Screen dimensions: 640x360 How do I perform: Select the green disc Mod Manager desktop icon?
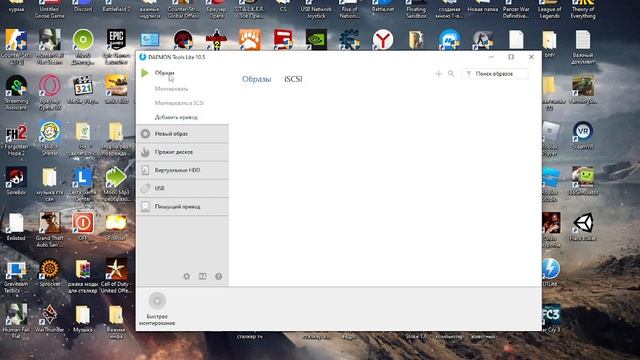click(83, 46)
